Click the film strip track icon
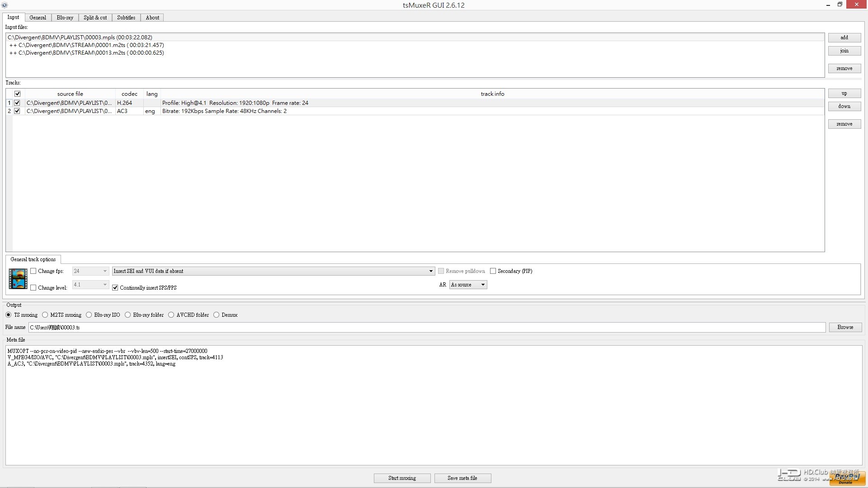Screen dimensions: 868x488 [18, 279]
